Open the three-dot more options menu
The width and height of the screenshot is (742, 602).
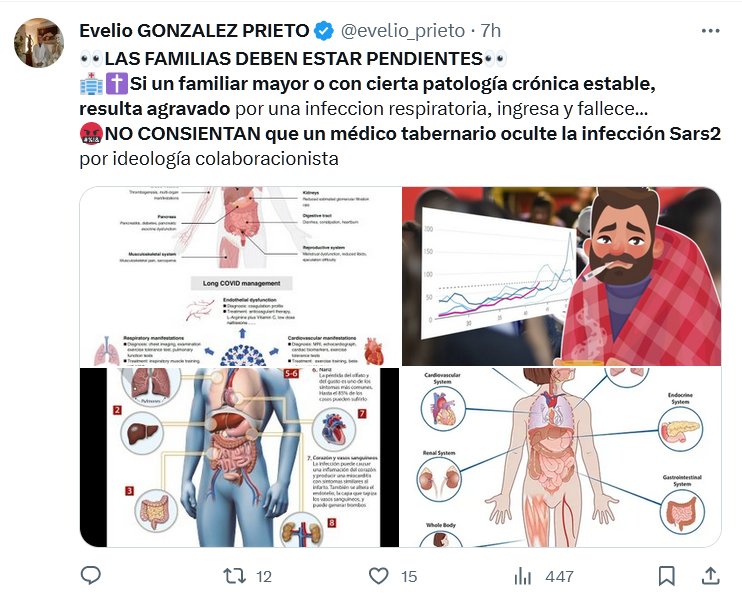click(x=710, y=31)
